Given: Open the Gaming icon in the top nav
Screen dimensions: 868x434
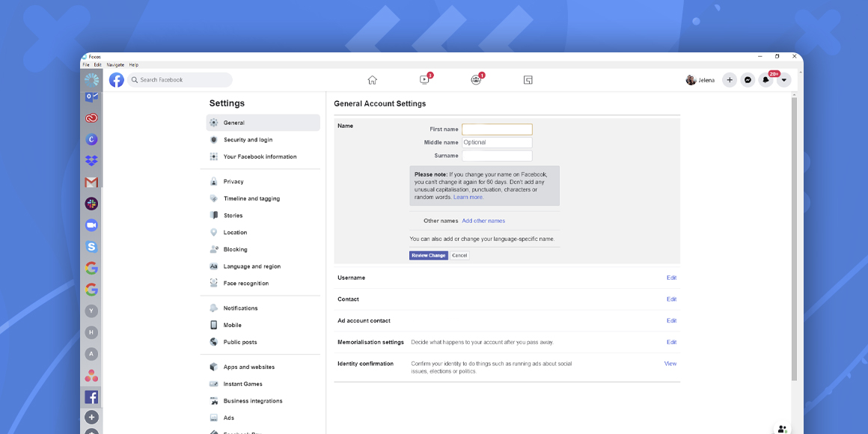Looking at the screenshot, I should point(528,80).
